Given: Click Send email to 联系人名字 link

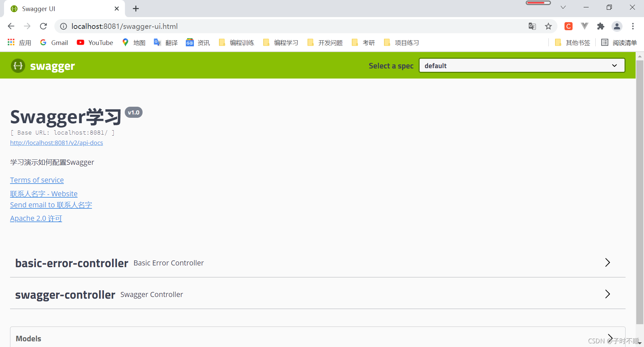Looking at the screenshot, I should point(51,205).
